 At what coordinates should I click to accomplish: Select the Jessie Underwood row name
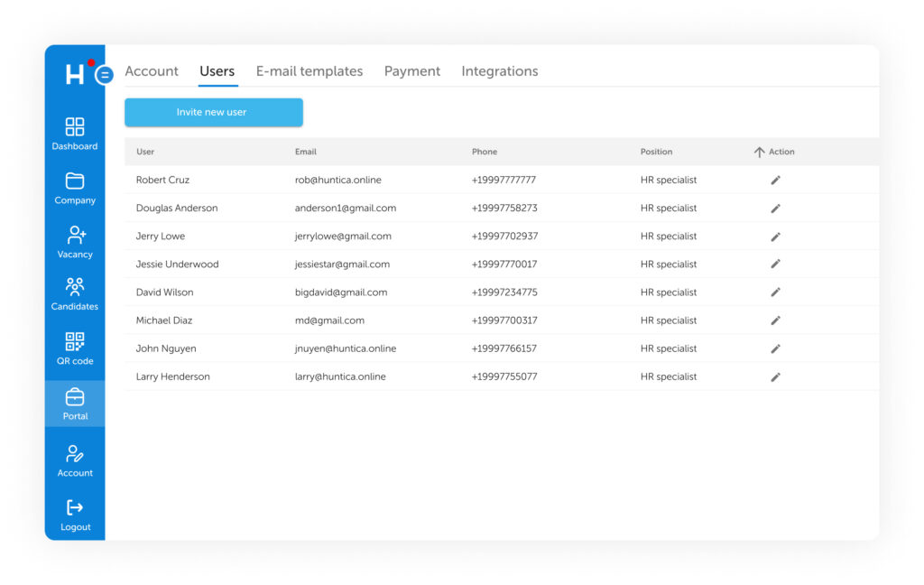point(177,265)
